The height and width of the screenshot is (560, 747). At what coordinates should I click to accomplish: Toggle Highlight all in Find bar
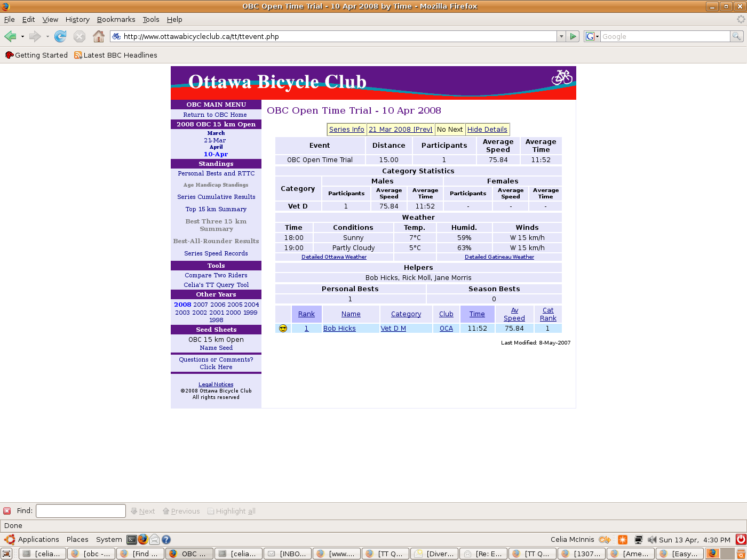232,511
